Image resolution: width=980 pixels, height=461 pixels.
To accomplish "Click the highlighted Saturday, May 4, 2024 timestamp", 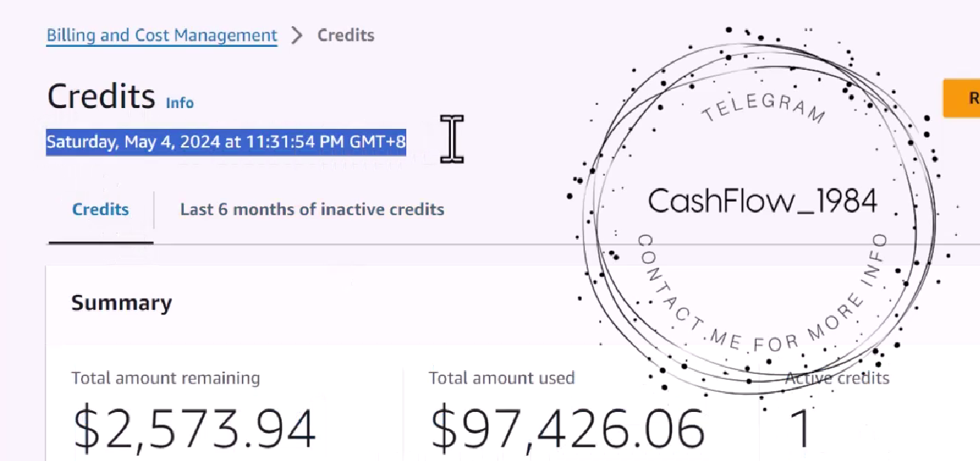I will [226, 142].
